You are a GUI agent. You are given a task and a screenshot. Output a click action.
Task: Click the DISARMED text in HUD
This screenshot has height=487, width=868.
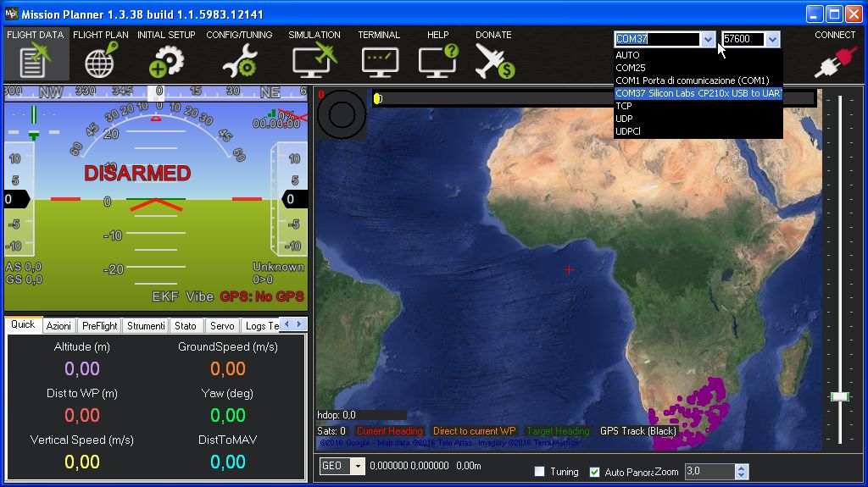(137, 174)
